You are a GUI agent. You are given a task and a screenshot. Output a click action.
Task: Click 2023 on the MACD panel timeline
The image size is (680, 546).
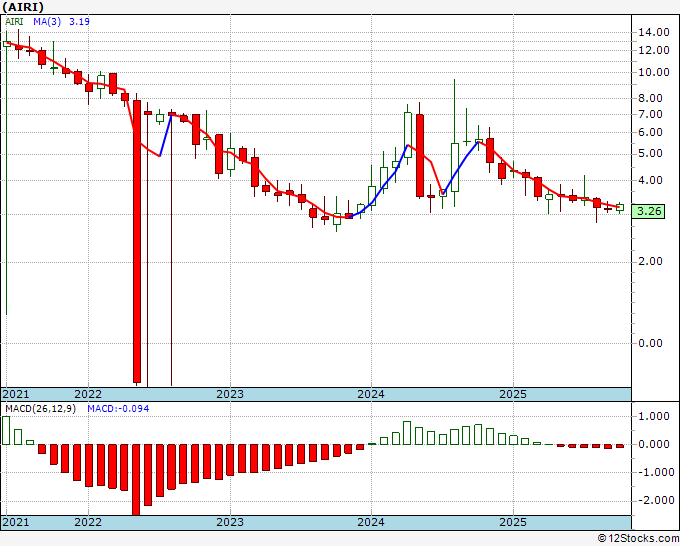230,522
